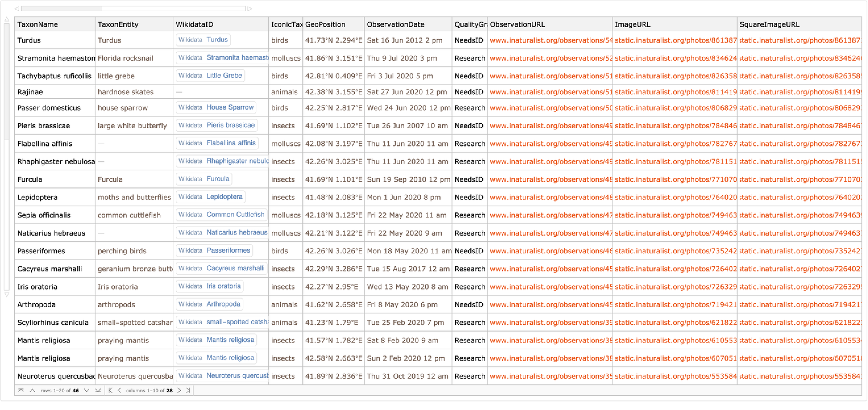Go to previous rows with up arrow
The image size is (868, 410).
click(32, 390)
